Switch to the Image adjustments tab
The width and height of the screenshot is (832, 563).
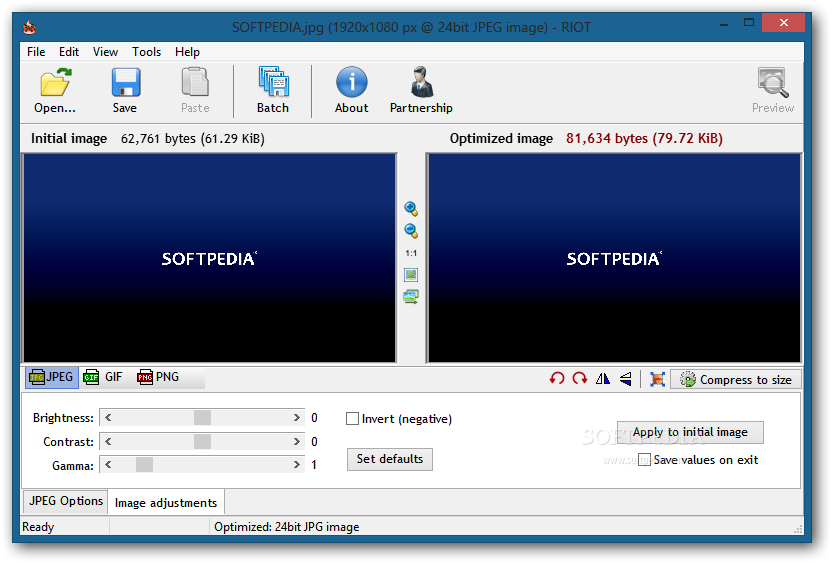(166, 503)
